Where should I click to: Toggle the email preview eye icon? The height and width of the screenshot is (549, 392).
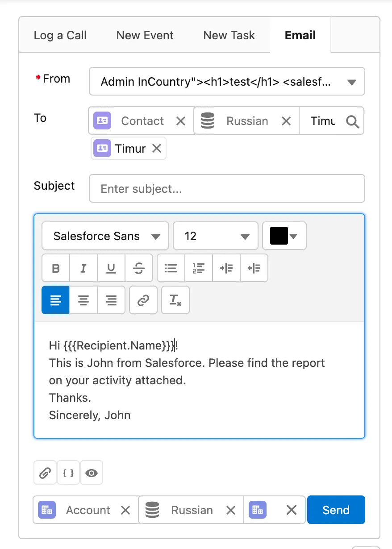click(x=92, y=473)
